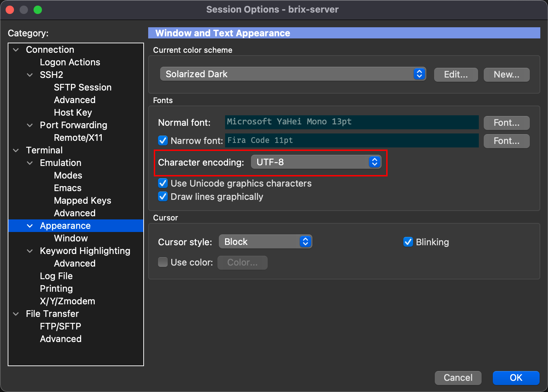
Task: Select Connection in the category tree
Action: click(50, 50)
